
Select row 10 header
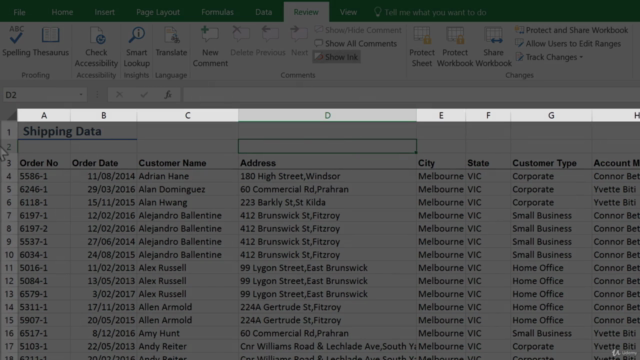coord(9,255)
